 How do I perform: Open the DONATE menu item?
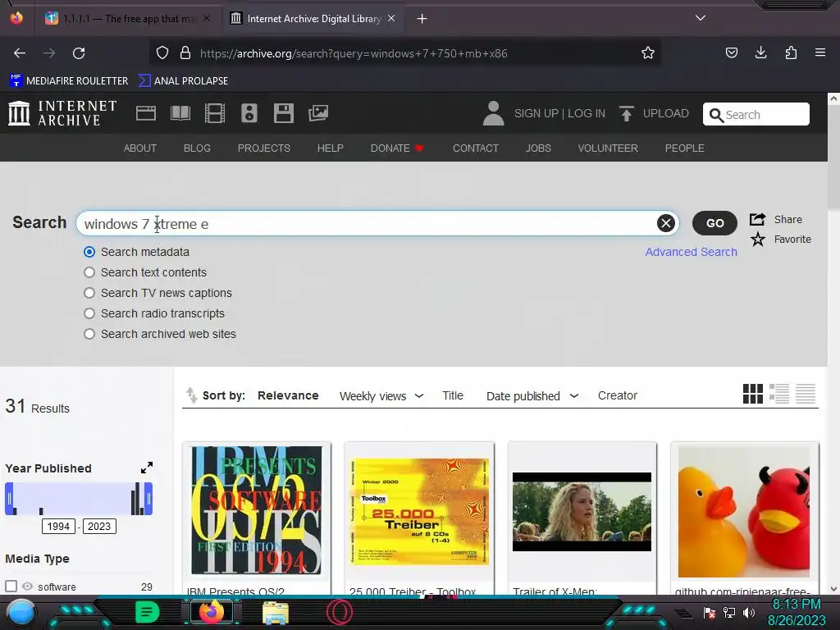tap(397, 148)
